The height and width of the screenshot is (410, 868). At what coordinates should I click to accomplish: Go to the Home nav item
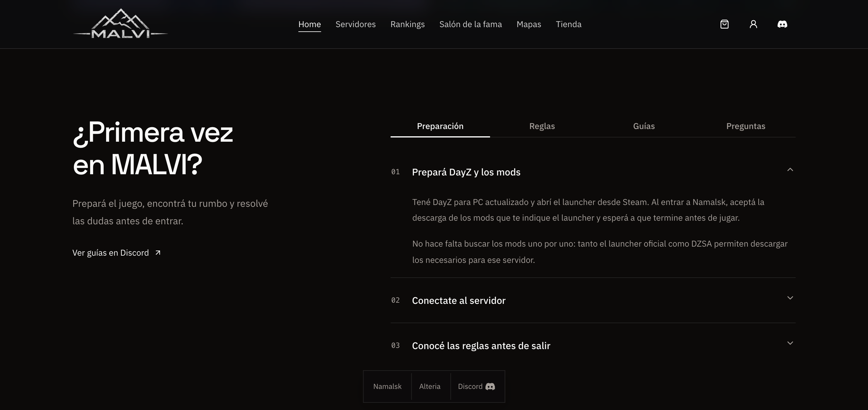tap(309, 24)
